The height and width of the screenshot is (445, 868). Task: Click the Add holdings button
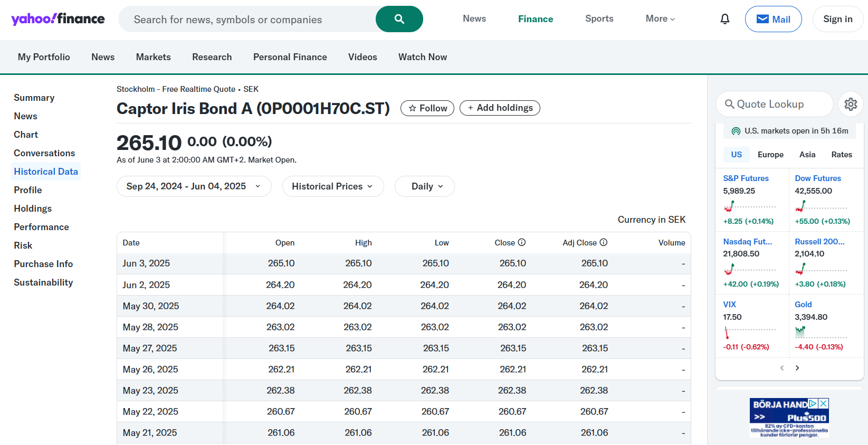coord(500,108)
